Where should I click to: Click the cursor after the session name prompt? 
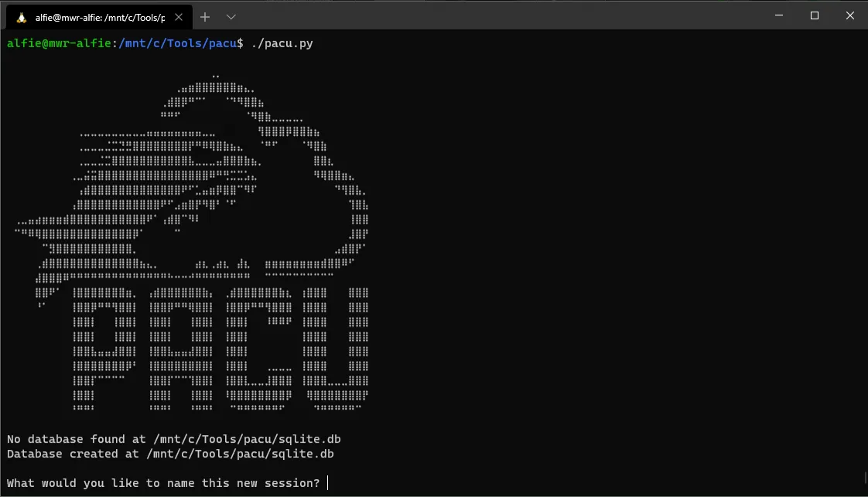(x=328, y=483)
